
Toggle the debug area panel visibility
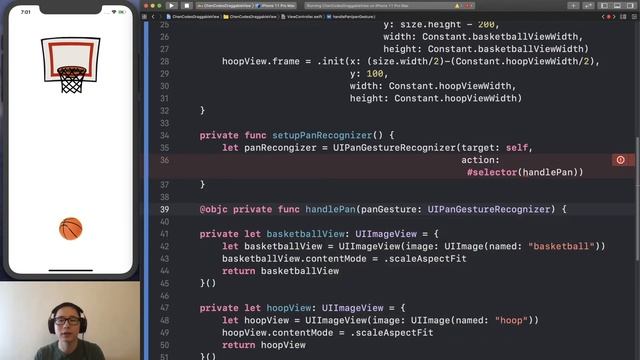(618, 6)
